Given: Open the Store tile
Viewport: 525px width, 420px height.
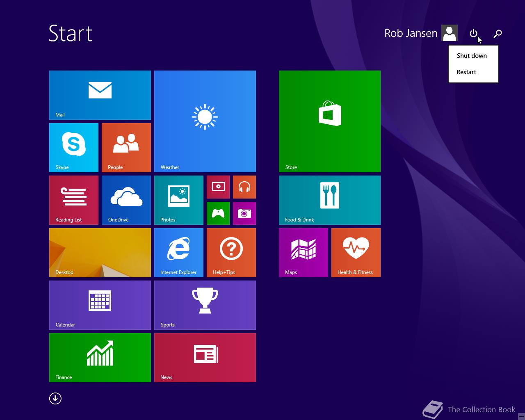Looking at the screenshot, I should (330, 121).
